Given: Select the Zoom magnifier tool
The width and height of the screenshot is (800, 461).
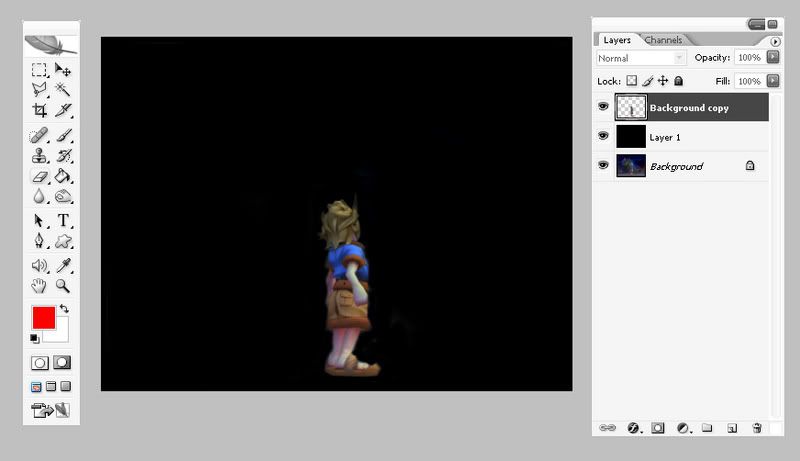Looking at the screenshot, I should [63, 286].
